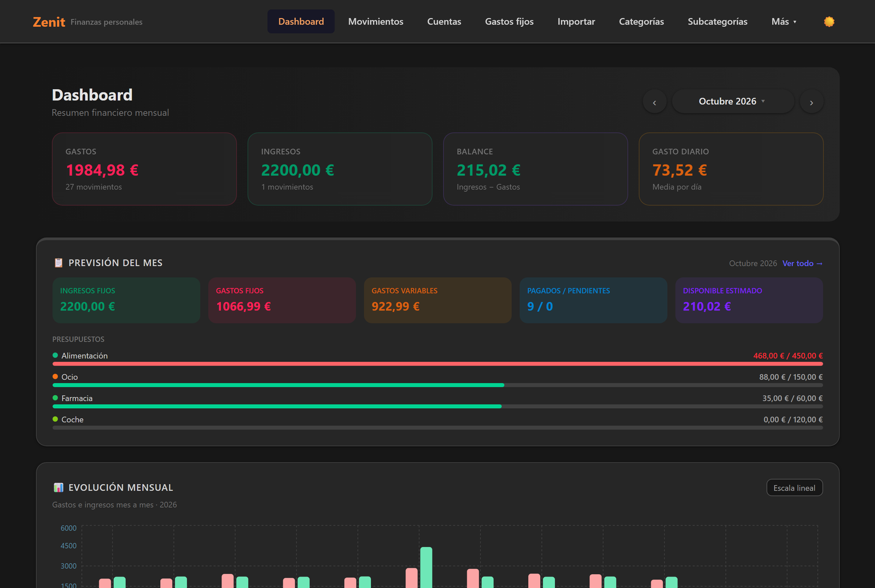
Task: Navigate to Gastos fijos
Action: click(509, 22)
